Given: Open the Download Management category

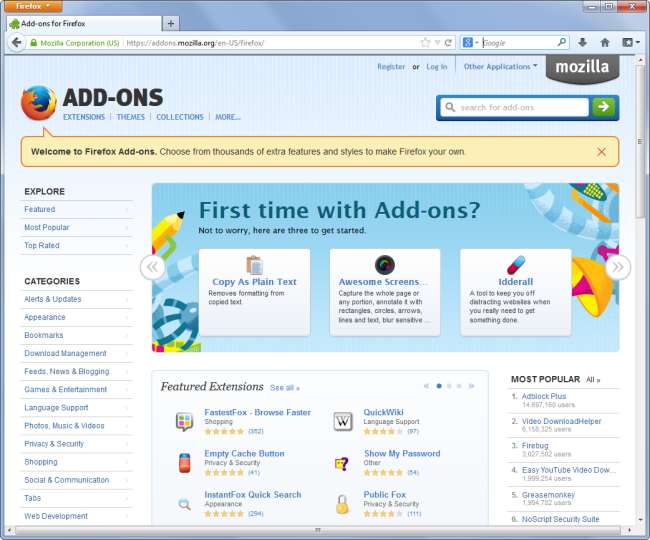Looking at the screenshot, I should tap(65, 354).
